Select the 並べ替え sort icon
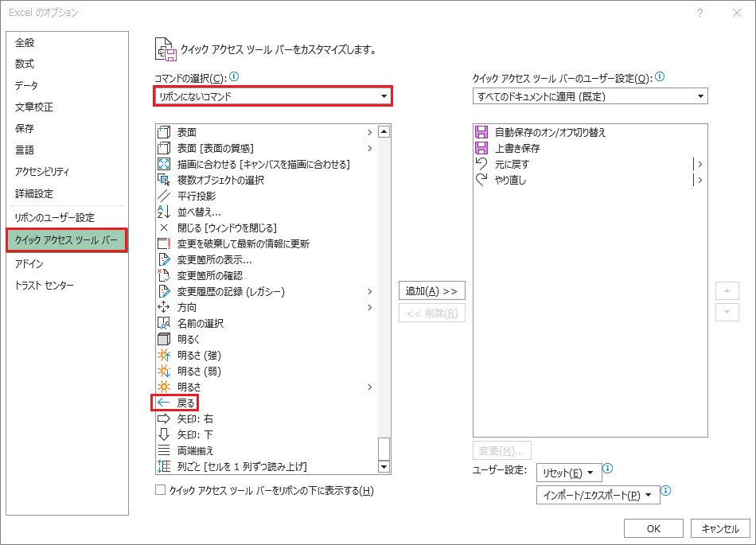The height and width of the screenshot is (545, 756). 165,212
